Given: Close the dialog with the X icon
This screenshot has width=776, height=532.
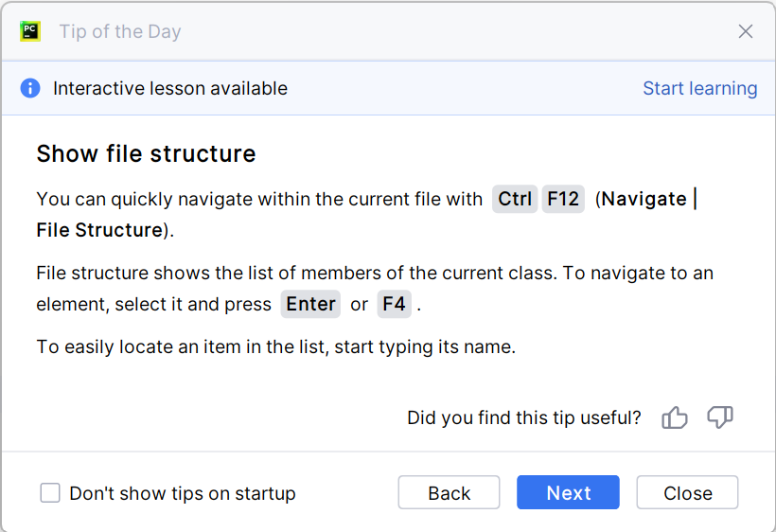Looking at the screenshot, I should pos(746,31).
